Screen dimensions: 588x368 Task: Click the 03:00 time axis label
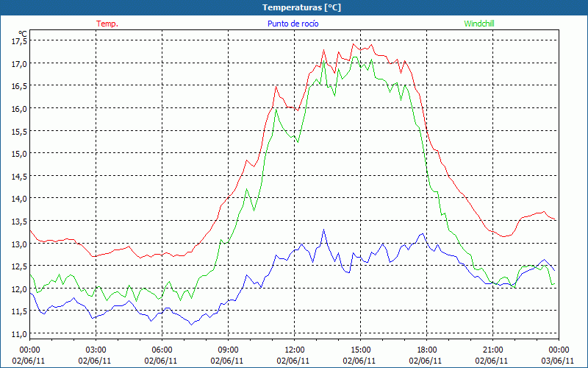click(96, 350)
